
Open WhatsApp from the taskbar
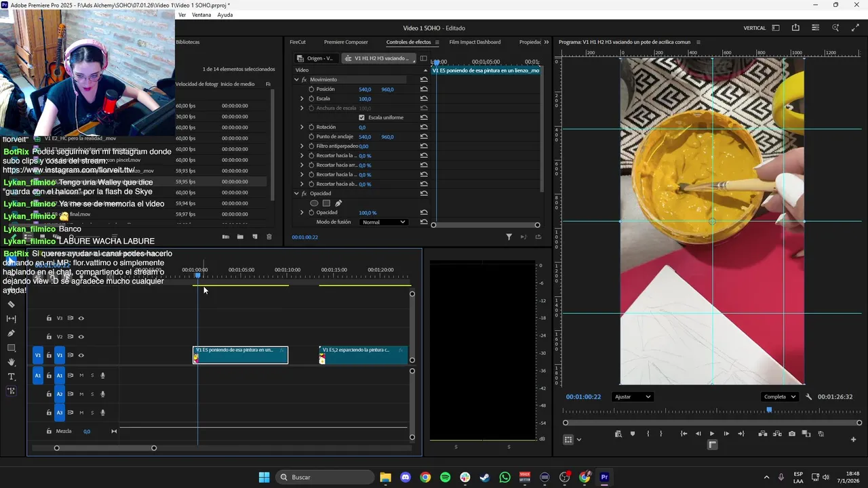click(505, 477)
